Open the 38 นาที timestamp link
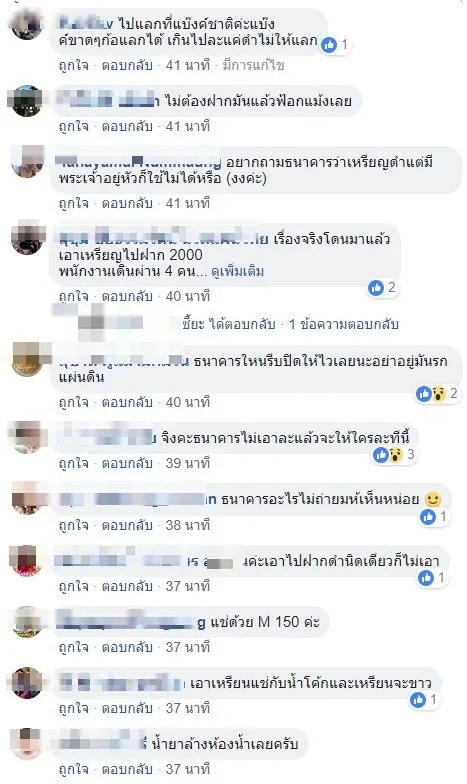This screenshot has width=467, height=784. click(188, 526)
